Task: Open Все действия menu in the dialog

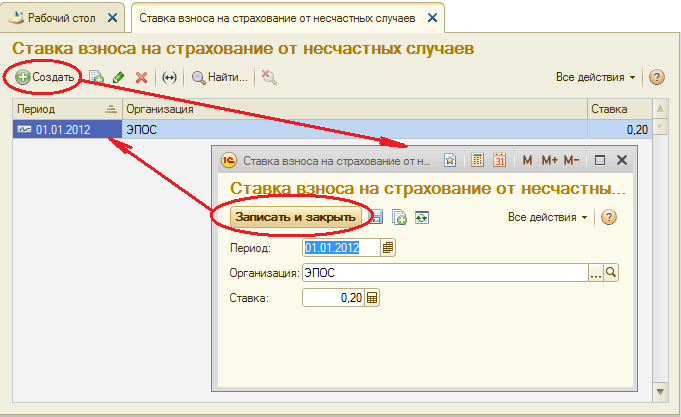Action: click(548, 217)
